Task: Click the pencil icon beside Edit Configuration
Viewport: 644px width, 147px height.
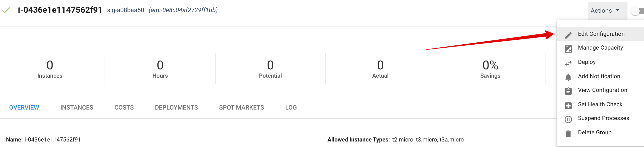Action: pos(568,35)
